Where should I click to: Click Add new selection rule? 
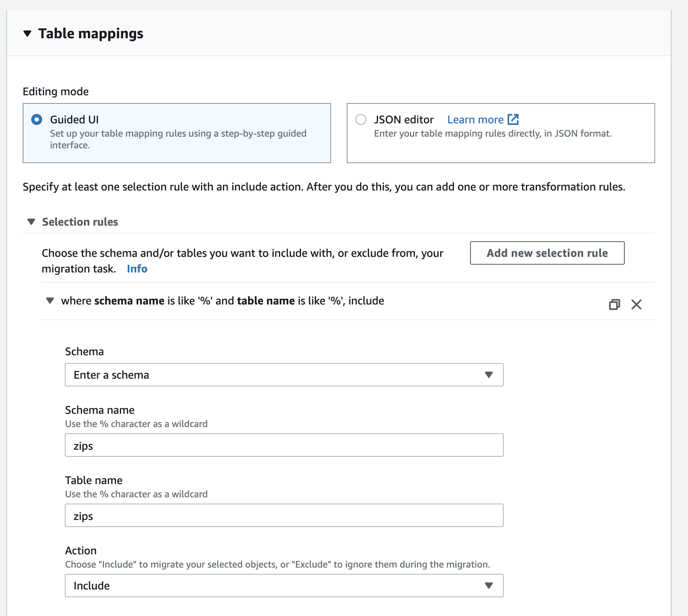[x=547, y=253]
